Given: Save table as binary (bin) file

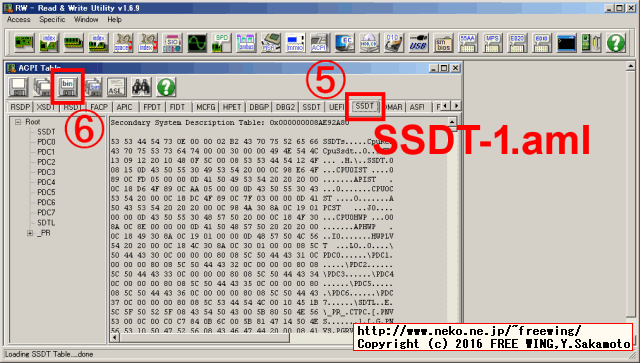Looking at the screenshot, I should 67,87.
